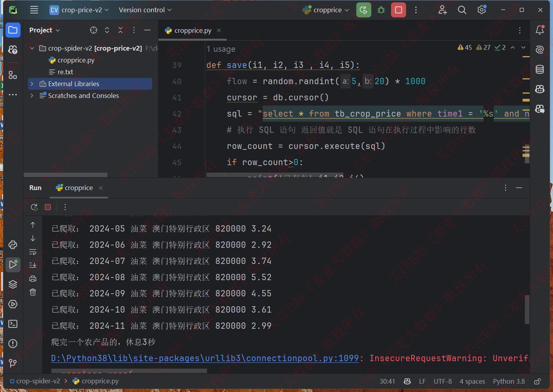
Task: Open Python 3.8 interpreter selector
Action: pos(509,381)
